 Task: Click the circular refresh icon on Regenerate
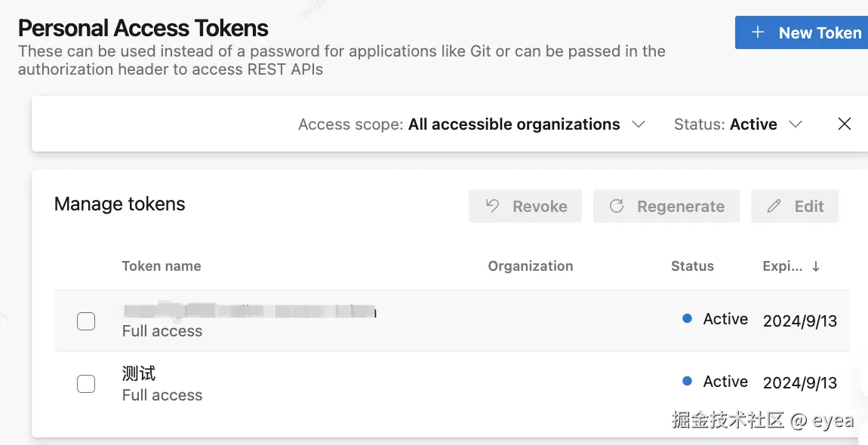point(616,205)
